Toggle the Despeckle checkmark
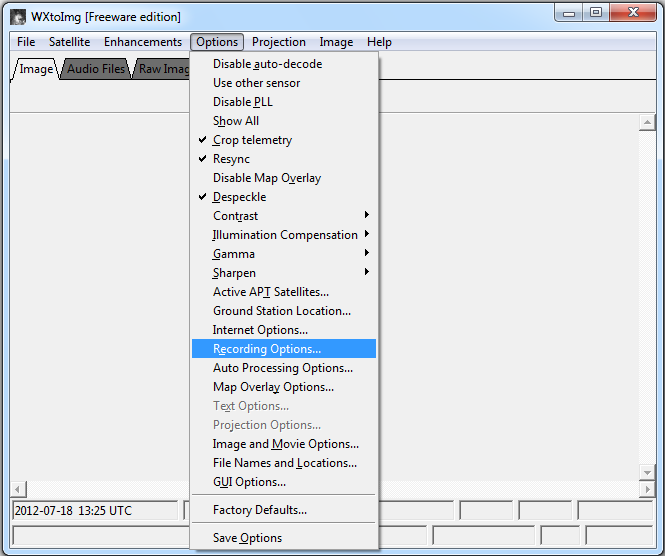Image resolution: width=665 pixels, height=556 pixels. (x=284, y=197)
